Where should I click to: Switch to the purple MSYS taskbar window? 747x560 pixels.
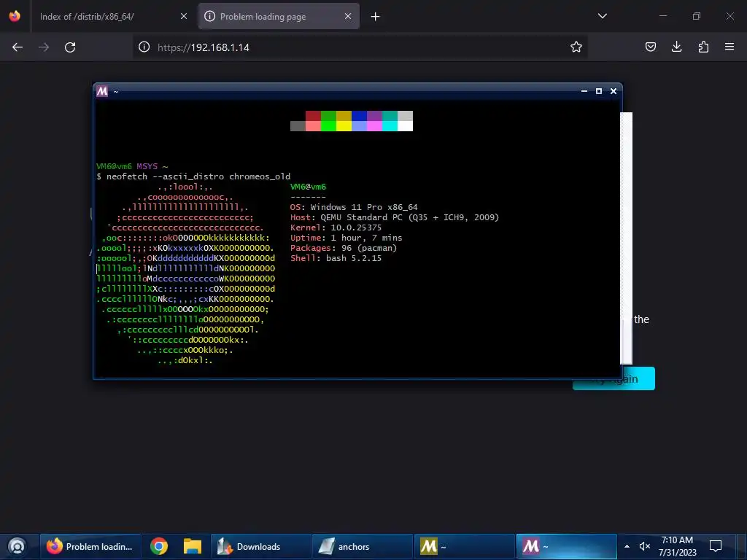point(566,547)
